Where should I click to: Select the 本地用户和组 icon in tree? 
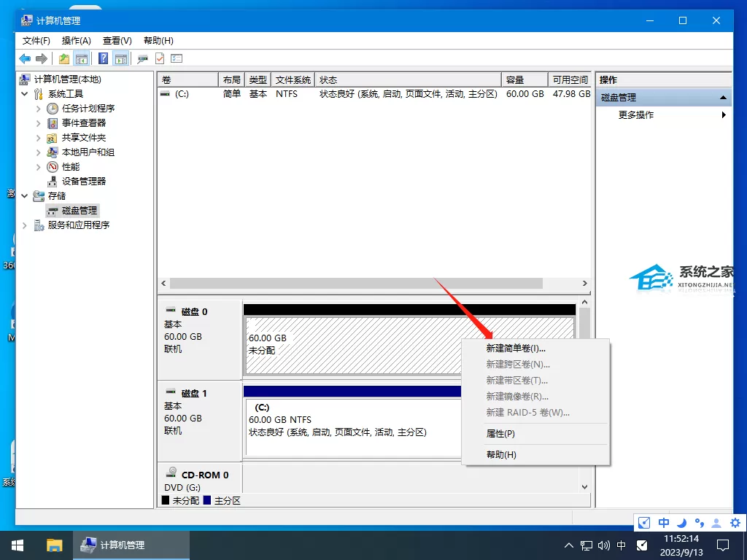[x=53, y=152]
